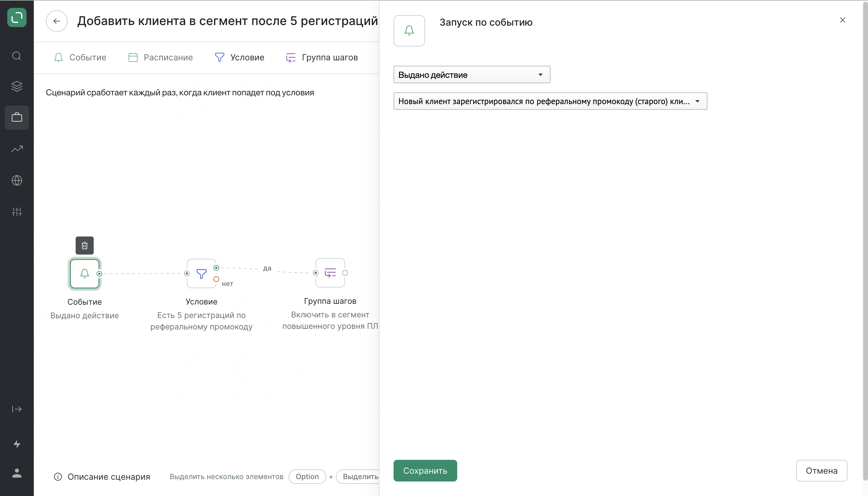Add a Группа шагов element from toolbar

tap(322, 57)
